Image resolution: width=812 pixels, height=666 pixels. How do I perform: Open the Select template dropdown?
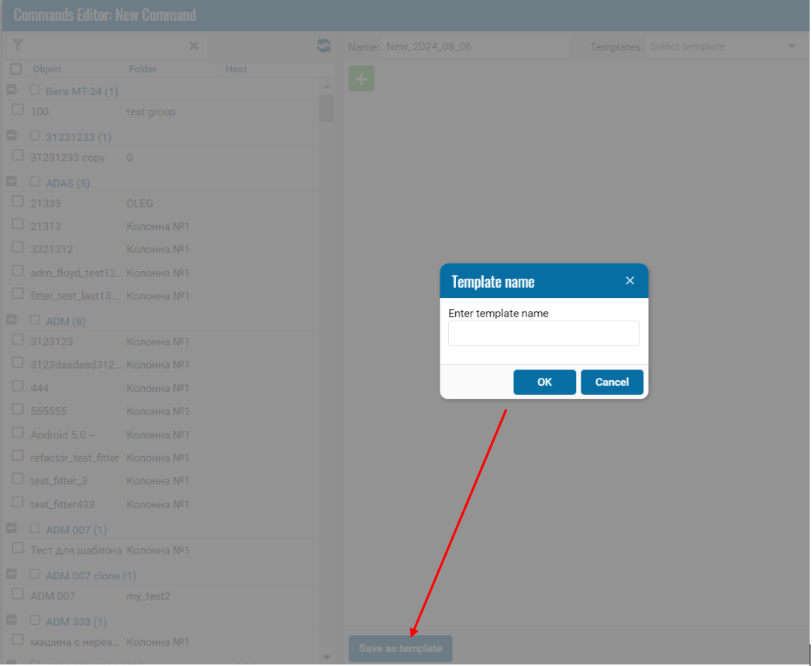(723, 46)
